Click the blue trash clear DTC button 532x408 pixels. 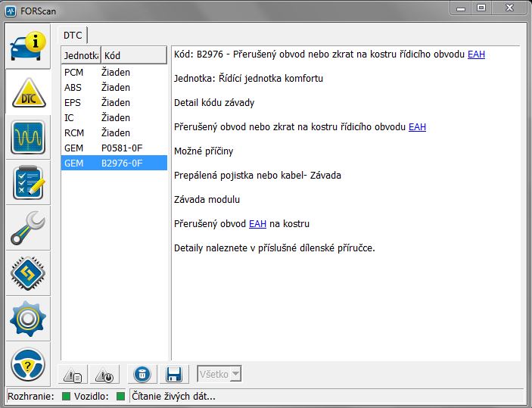[x=142, y=374]
